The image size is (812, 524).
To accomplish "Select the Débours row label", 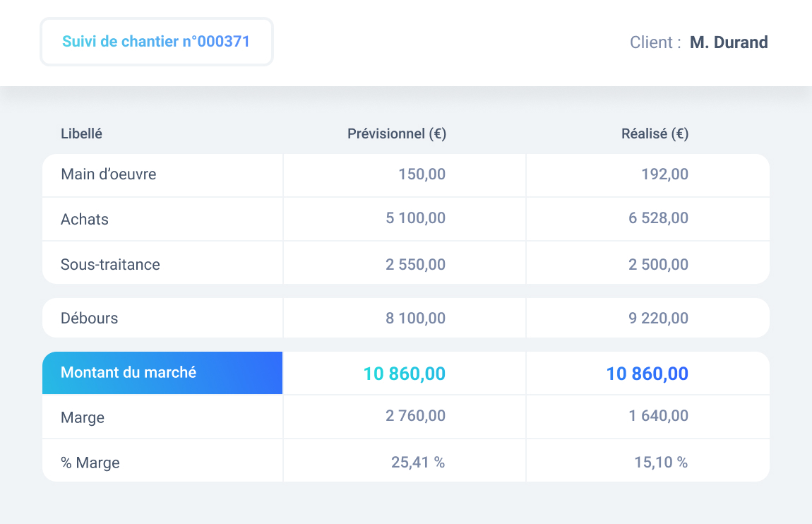I will tap(90, 318).
